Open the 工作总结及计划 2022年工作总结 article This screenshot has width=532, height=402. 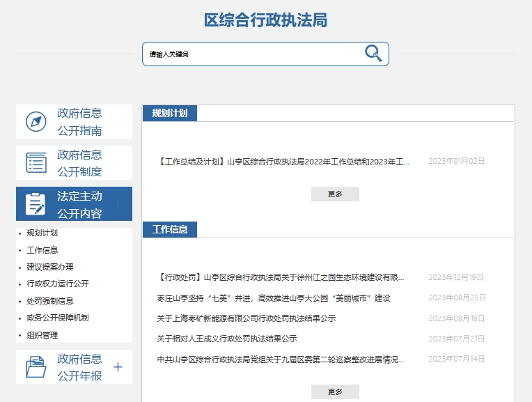click(283, 162)
